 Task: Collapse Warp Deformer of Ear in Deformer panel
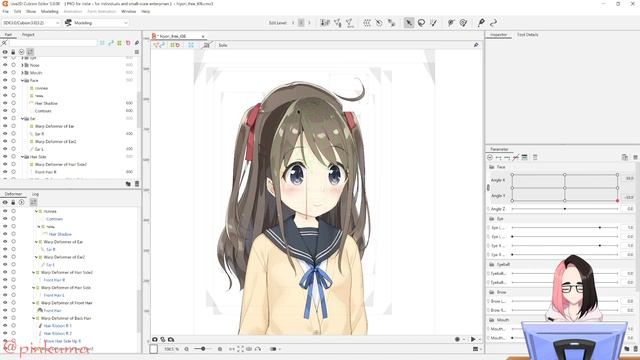coord(36,242)
